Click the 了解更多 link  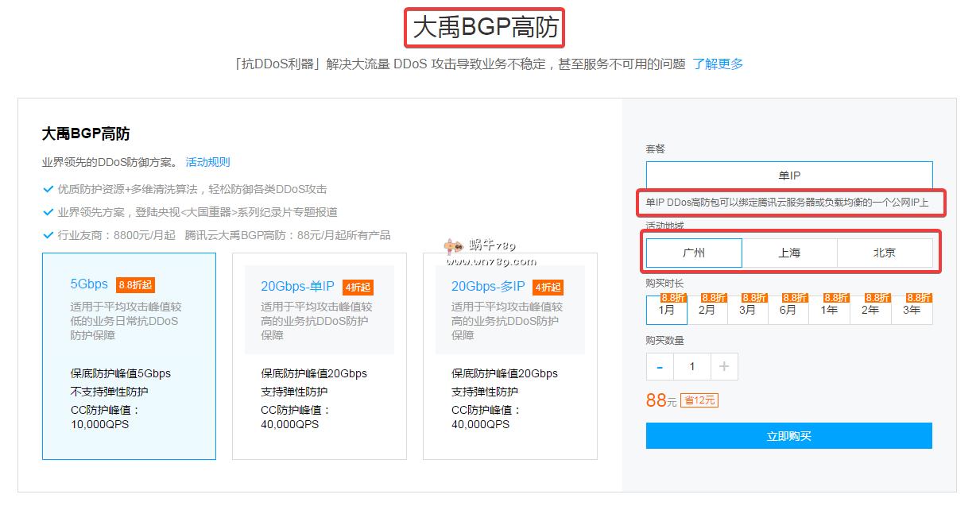[717, 64]
